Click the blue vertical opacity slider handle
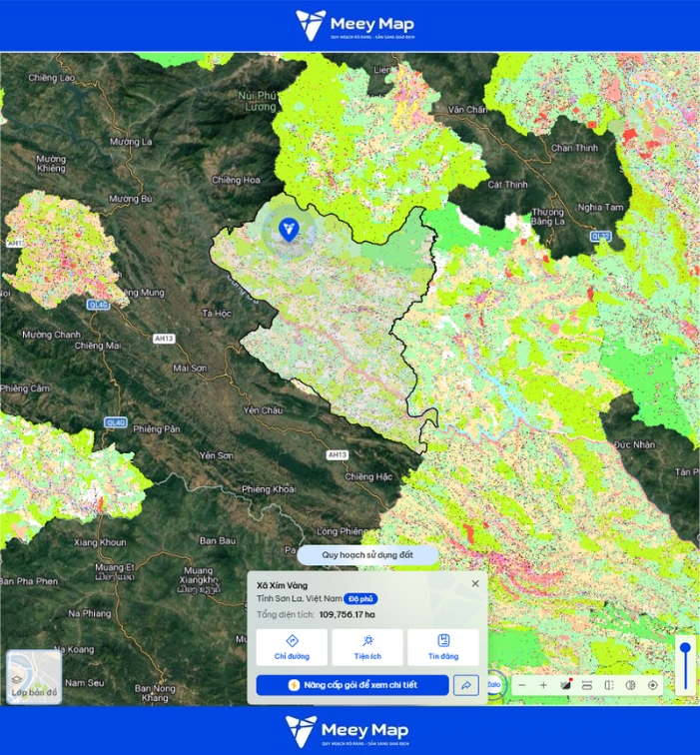 [686, 649]
